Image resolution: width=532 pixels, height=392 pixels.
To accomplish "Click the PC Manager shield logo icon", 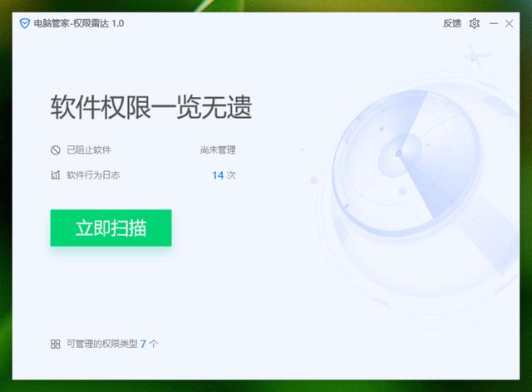I will click(x=24, y=23).
